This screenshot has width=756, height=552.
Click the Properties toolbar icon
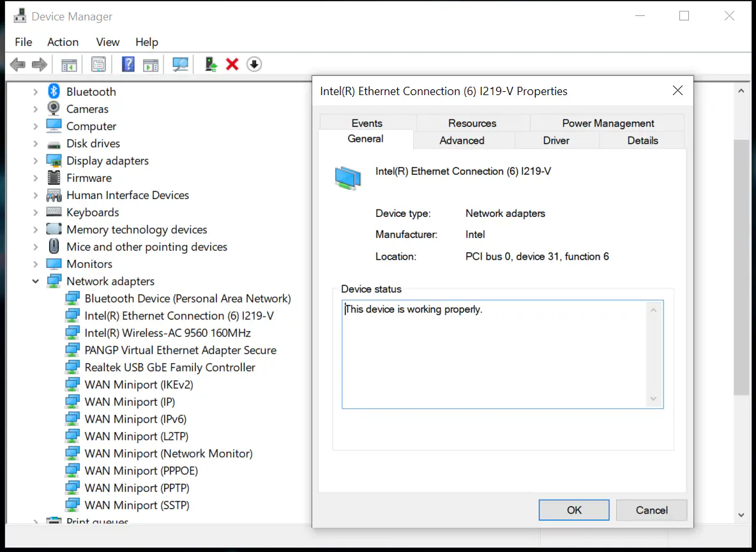click(x=98, y=64)
